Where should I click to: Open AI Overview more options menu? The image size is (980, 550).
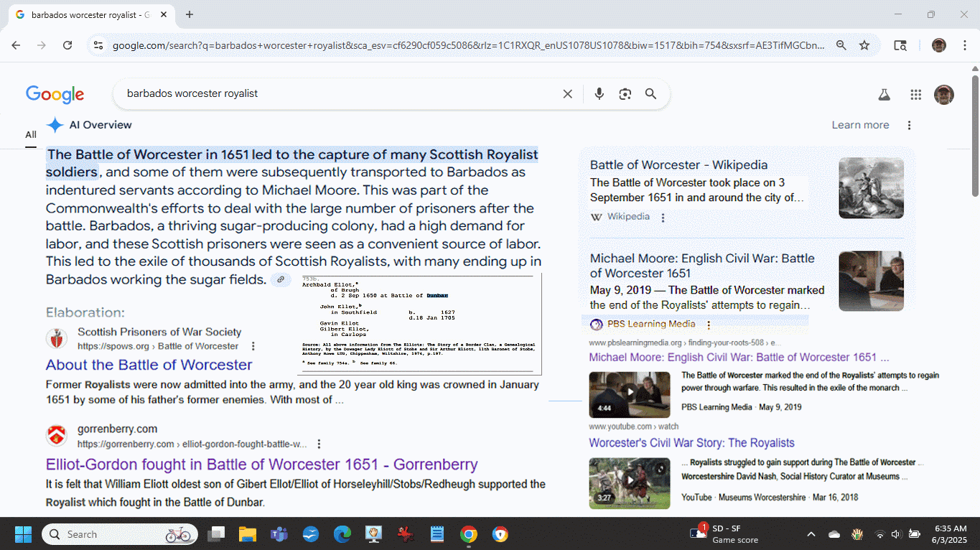(x=909, y=125)
